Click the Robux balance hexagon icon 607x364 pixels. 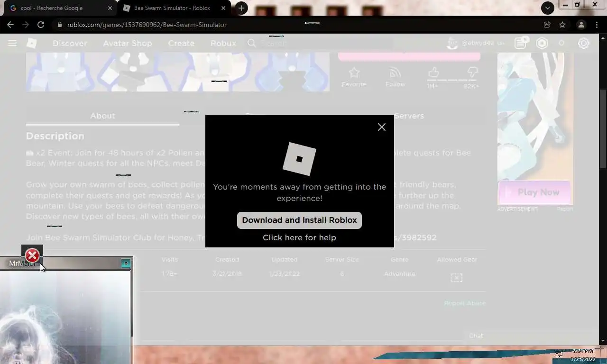[x=542, y=43]
